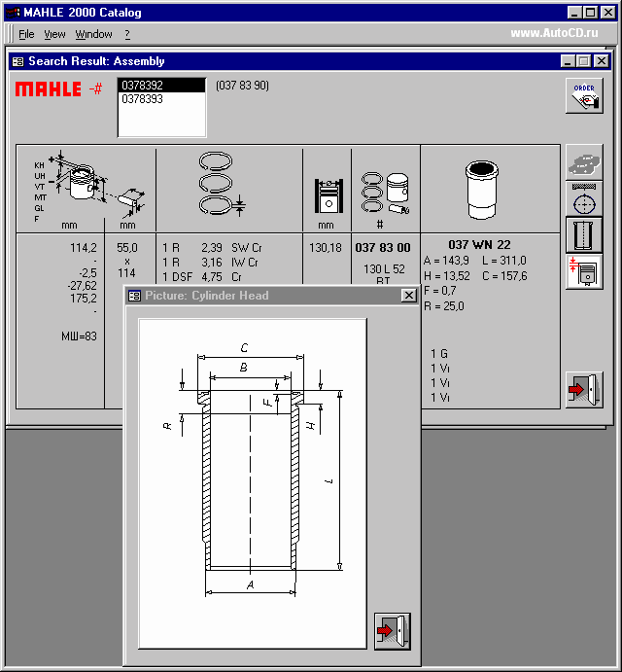Click the ORDER icon button
The width and height of the screenshot is (622, 672).
click(x=584, y=95)
